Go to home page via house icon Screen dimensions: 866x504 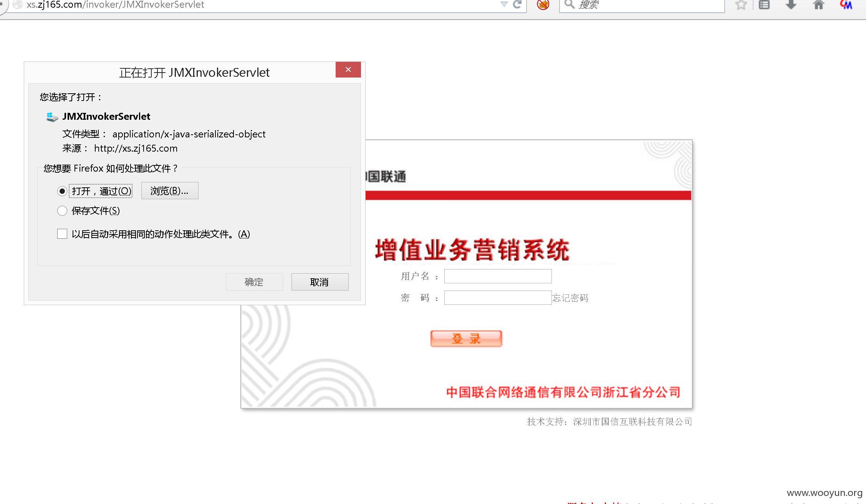point(819,5)
